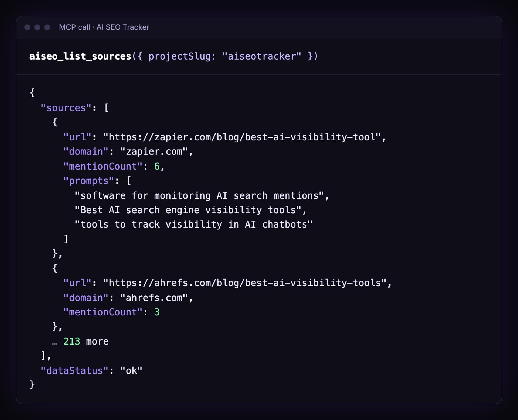Click the "dataStatus" key
Screen dimensions: 518x420
point(74,371)
